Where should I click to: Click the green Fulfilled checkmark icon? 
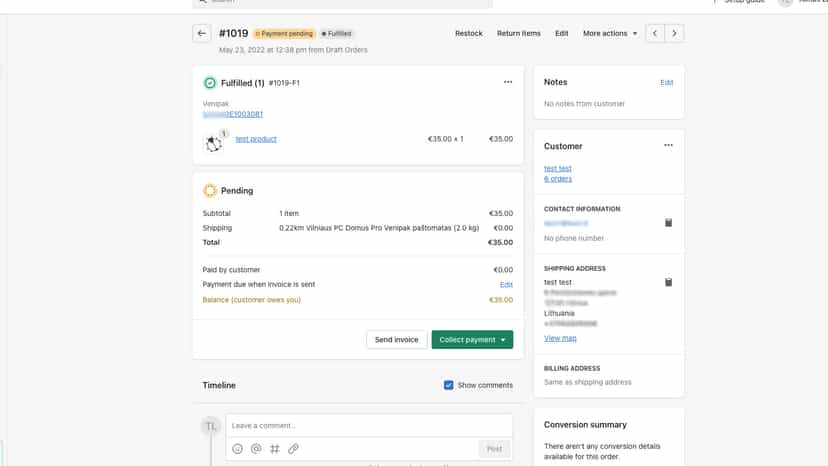[x=210, y=83]
